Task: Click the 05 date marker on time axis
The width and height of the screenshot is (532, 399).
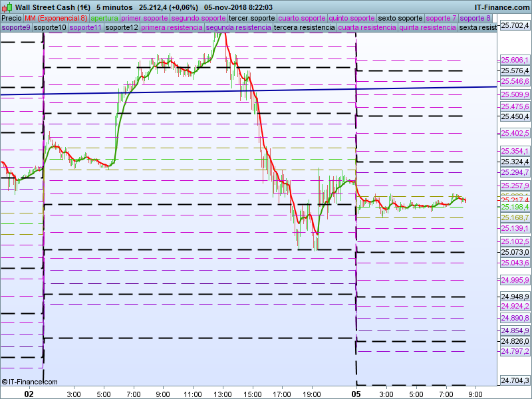Action: pyautogui.click(x=357, y=394)
